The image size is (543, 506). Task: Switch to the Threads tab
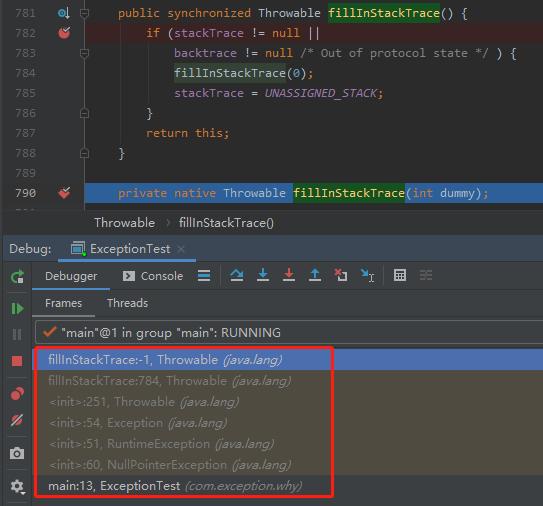pos(127,303)
